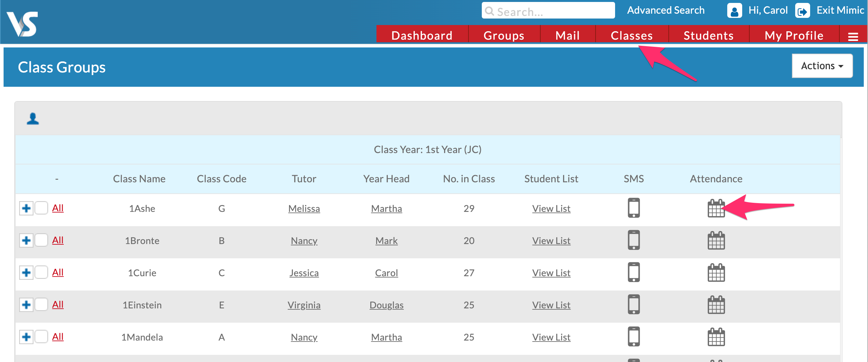The width and height of the screenshot is (868, 362).
Task: Tick the checkbox for 1Einstein
Action: [x=41, y=304]
